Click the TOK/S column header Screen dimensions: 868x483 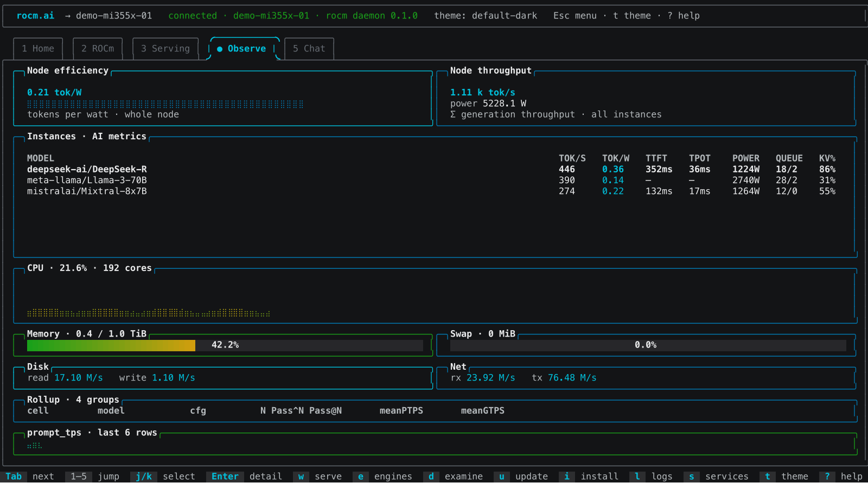[572, 158]
